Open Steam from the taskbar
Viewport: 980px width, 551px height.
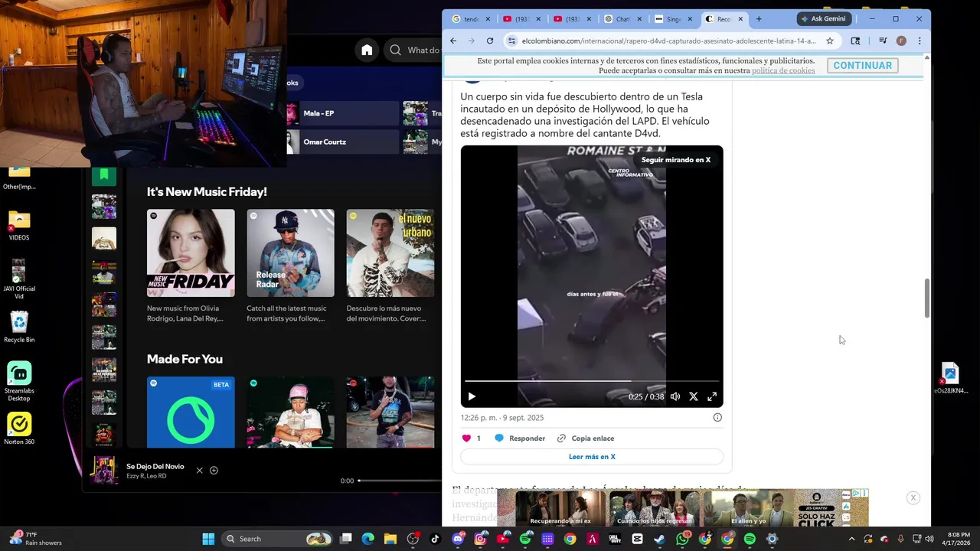(659, 539)
